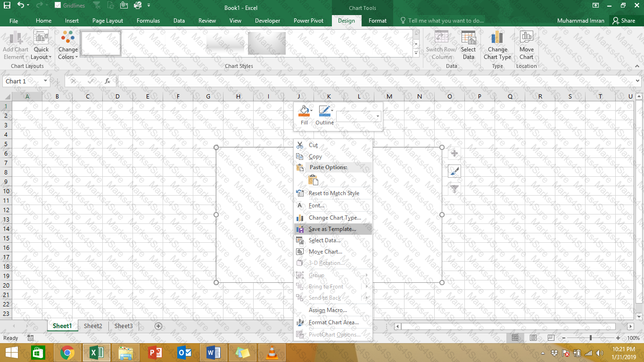The height and width of the screenshot is (362, 644).
Task: Choose Copy from the context menu
Action: tap(333, 156)
